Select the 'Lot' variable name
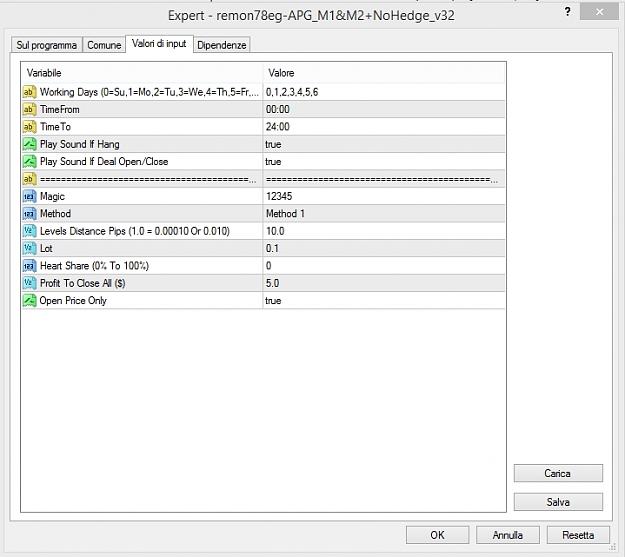 point(46,248)
